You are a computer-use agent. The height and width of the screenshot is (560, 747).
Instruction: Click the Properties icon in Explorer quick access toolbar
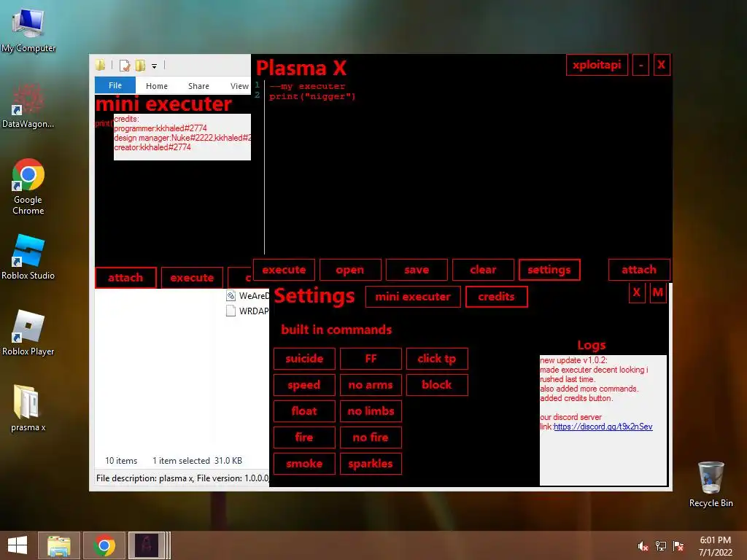click(125, 65)
